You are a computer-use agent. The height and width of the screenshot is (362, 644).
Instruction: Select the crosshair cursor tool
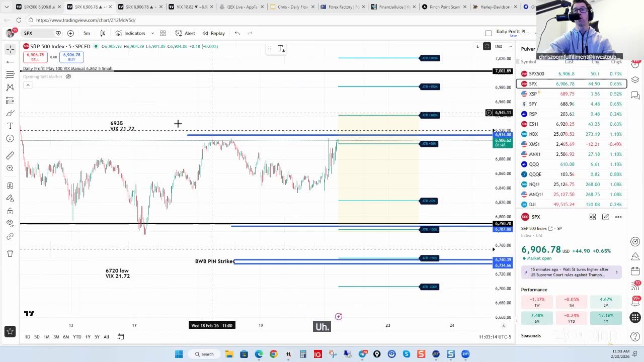10,49
